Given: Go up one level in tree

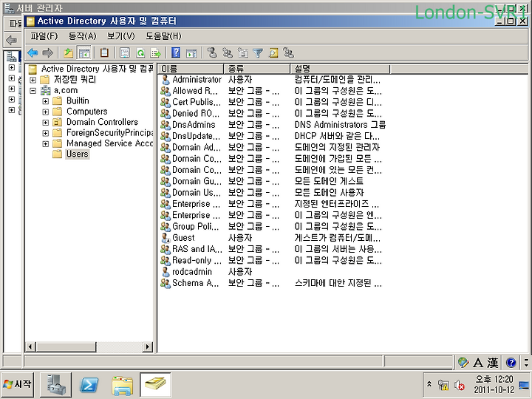Looking at the screenshot, I should click(69, 53).
